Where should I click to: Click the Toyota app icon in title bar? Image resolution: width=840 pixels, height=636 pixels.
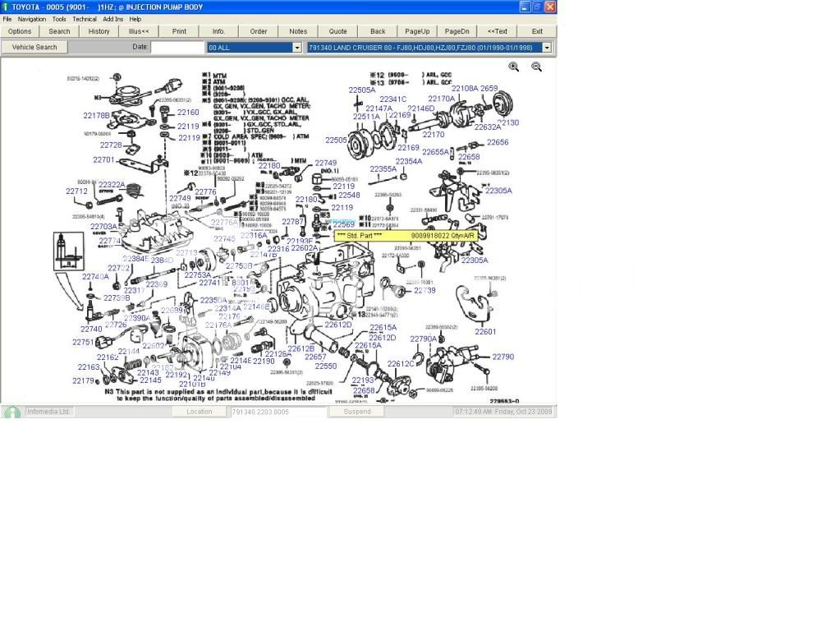point(5,7)
